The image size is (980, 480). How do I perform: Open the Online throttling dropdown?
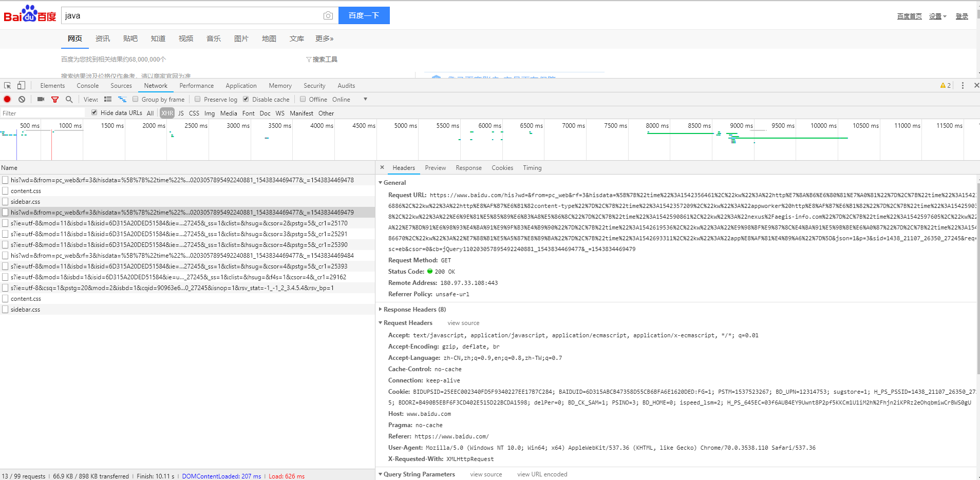(350, 100)
